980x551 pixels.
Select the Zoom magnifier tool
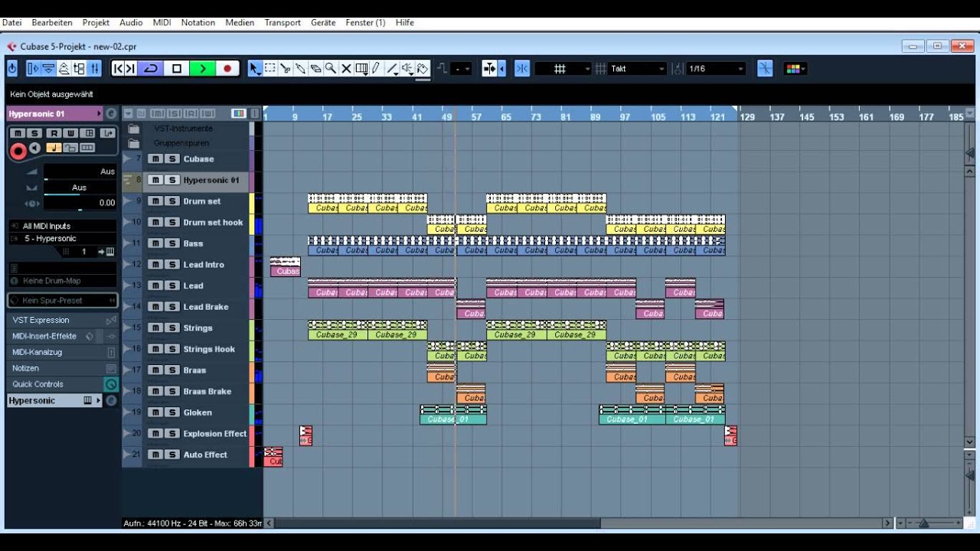(331, 69)
